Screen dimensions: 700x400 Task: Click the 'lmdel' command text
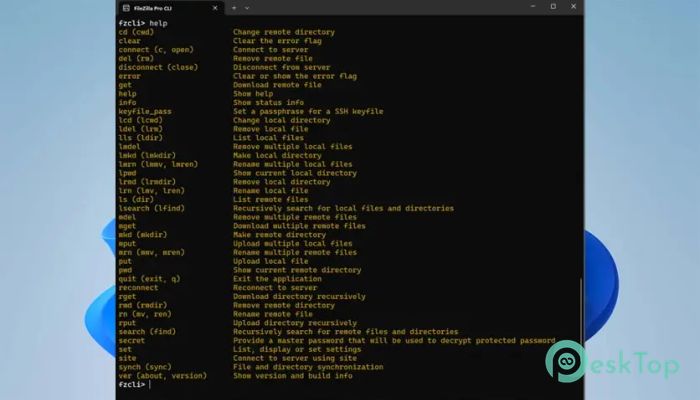pyautogui.click(x=129, y=146)
